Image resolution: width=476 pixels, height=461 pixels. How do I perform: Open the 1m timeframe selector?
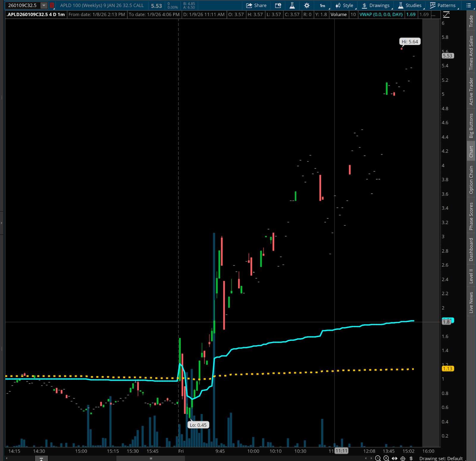323,5
